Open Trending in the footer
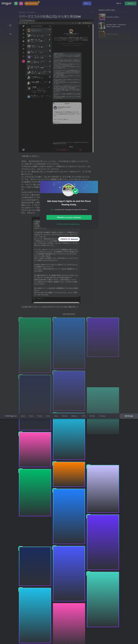The width and height of the screenshot is (138, 644). pos(102,416)
